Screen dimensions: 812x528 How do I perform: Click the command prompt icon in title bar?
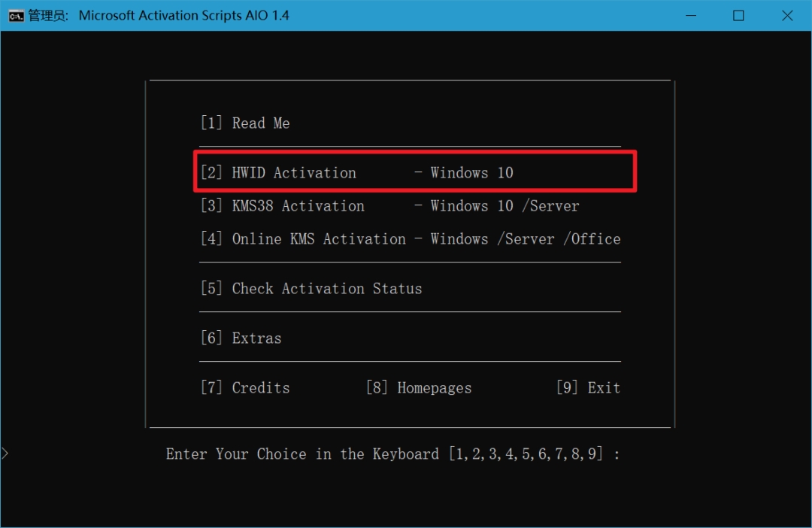click(15, 16)
